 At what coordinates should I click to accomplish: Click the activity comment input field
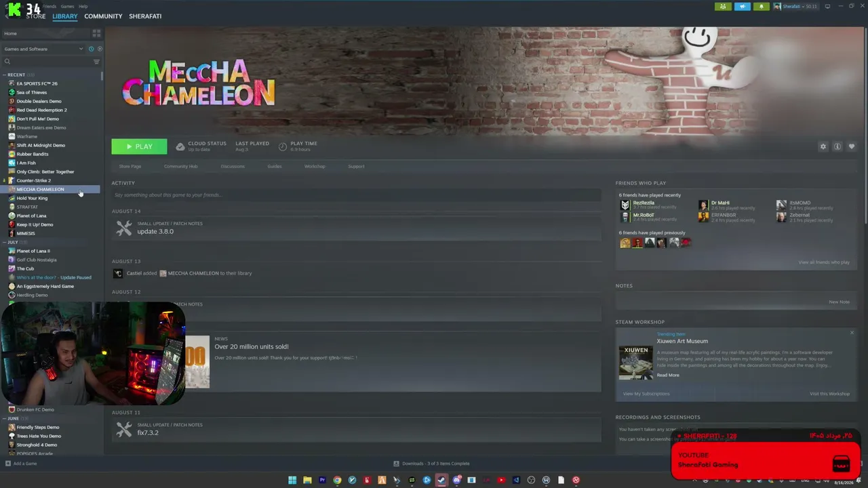point(356,195)
